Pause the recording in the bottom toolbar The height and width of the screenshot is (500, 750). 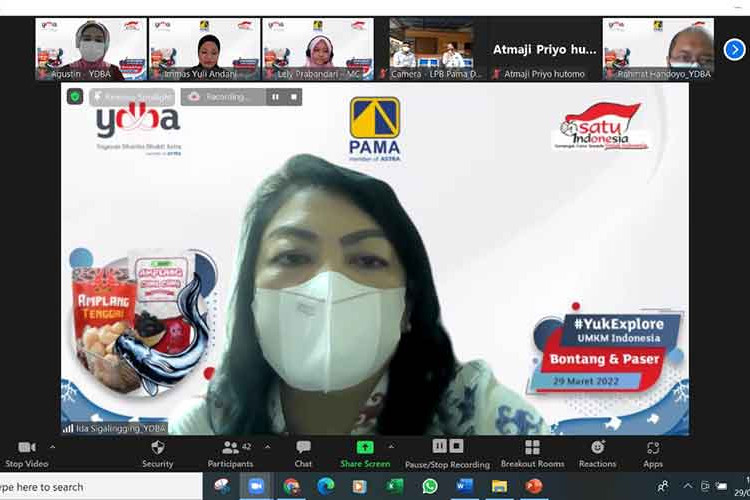(439, 446)
